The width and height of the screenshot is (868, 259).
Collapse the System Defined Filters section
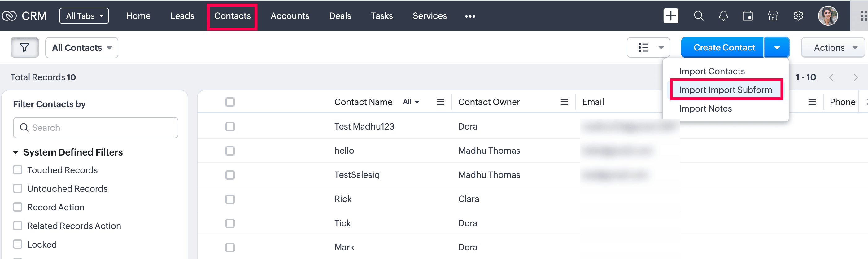(x=15, y=152)
